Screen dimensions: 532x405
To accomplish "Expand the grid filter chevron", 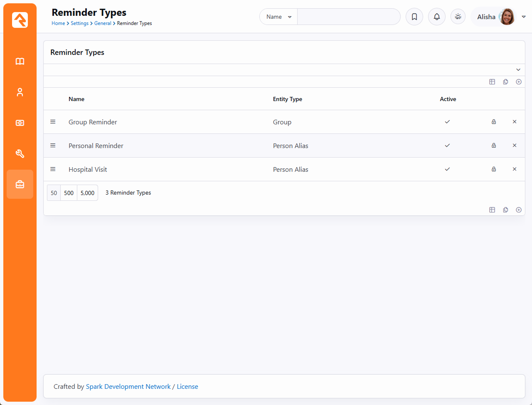I will [518, 70].
